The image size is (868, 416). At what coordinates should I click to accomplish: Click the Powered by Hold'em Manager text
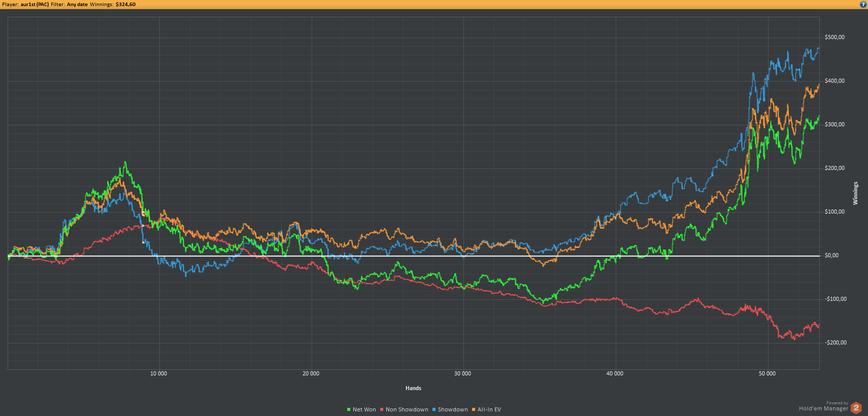(823, 406)
